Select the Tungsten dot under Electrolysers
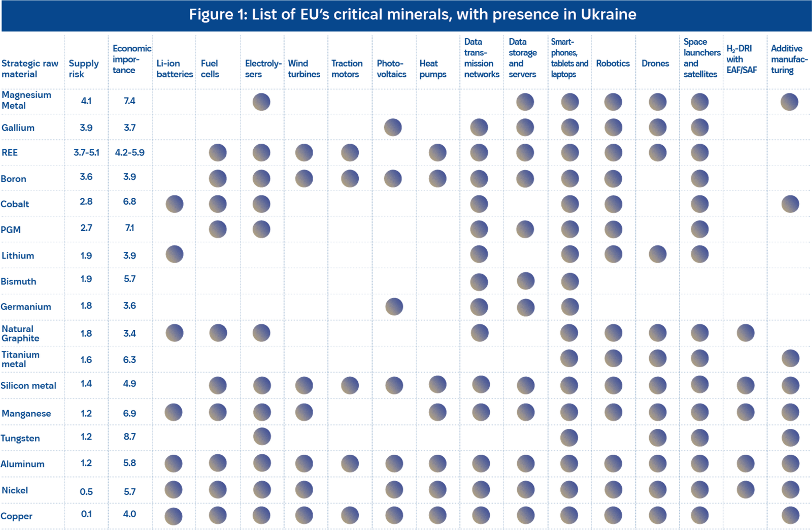The height and width of the screenshot is (531, 812). click(262, 436)
